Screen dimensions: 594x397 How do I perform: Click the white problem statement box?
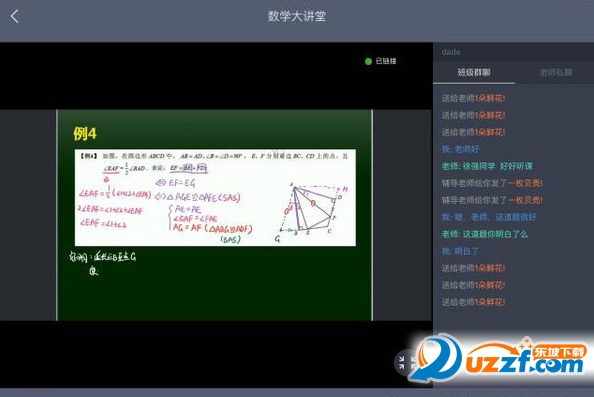(x=215, y=197)
